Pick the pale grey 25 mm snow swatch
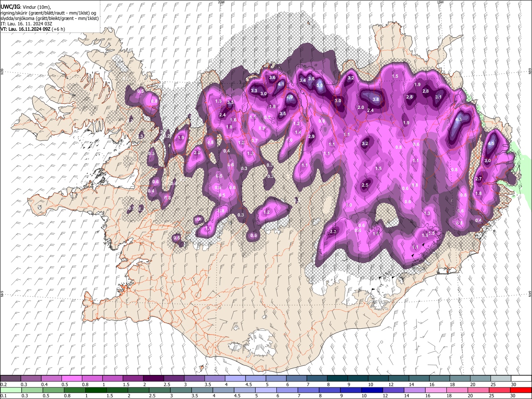The width and height of the screenshot is (532, 399). 500,378
